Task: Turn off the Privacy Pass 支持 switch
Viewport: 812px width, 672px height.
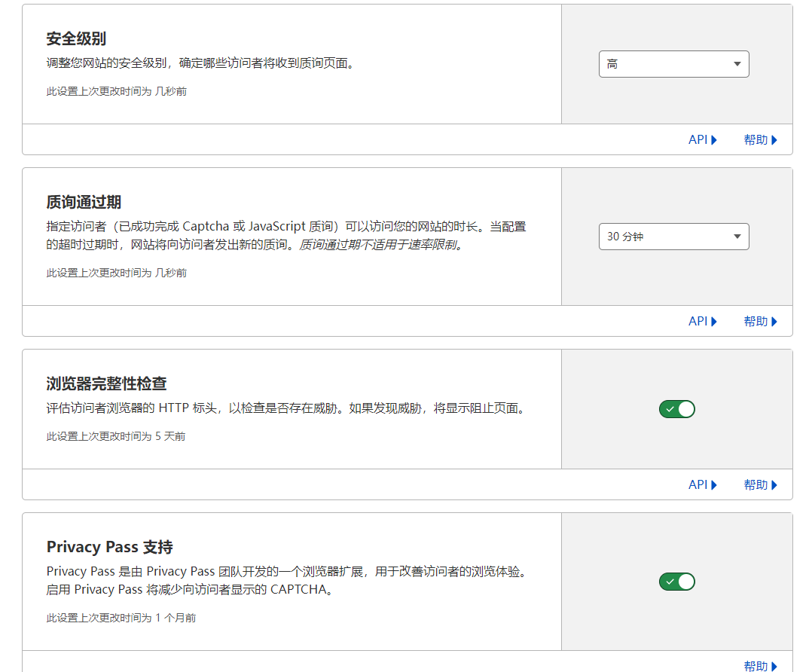Action: tap(676, 582)
